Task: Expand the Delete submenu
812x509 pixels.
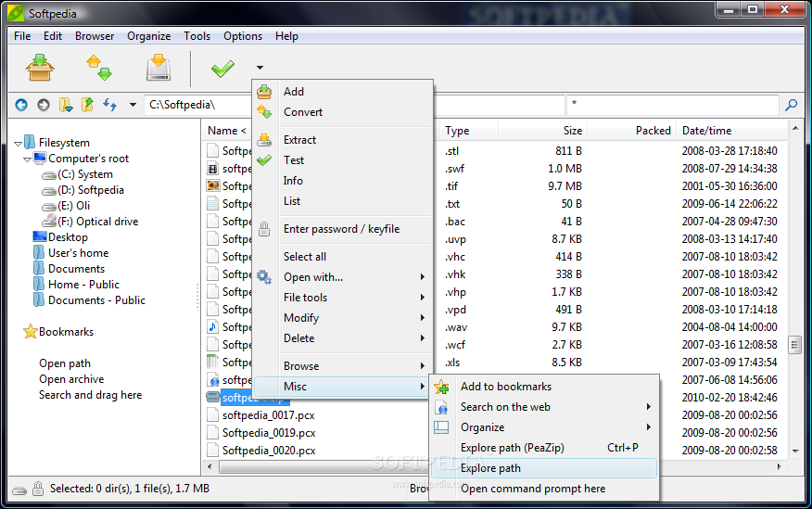Action: coord(343,338)
